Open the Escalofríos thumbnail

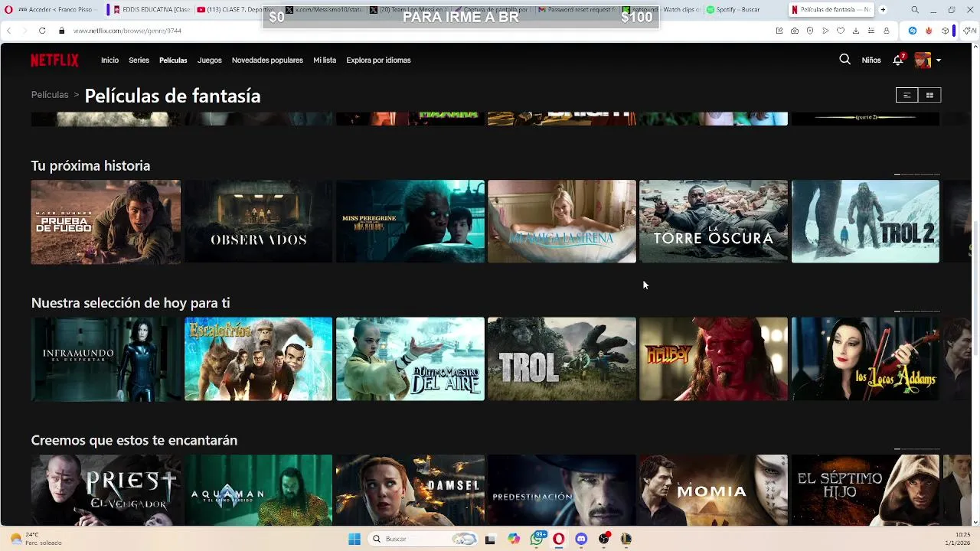click(x=258, y=359)
